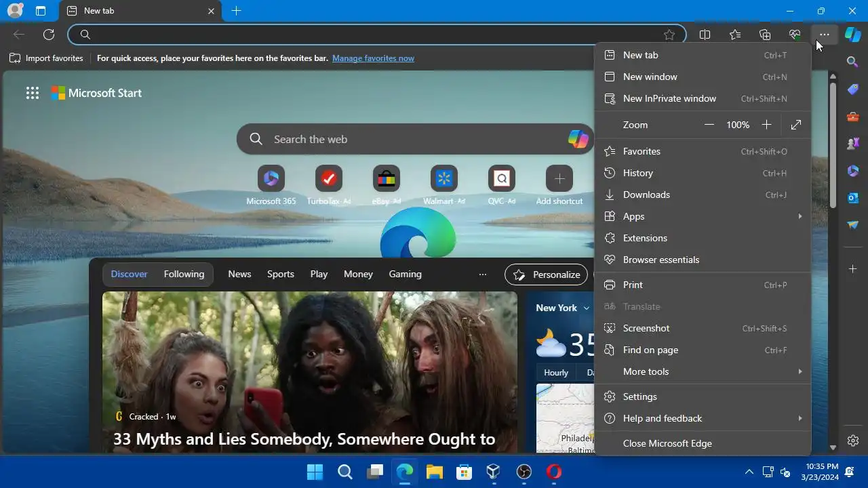Choose Print from the menu
Viewport: 868px width, 488px height.
click(703, 285)
